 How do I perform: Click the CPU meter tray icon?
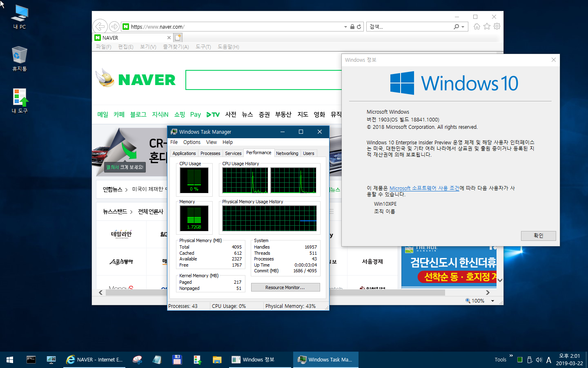[x=520, y=360]
